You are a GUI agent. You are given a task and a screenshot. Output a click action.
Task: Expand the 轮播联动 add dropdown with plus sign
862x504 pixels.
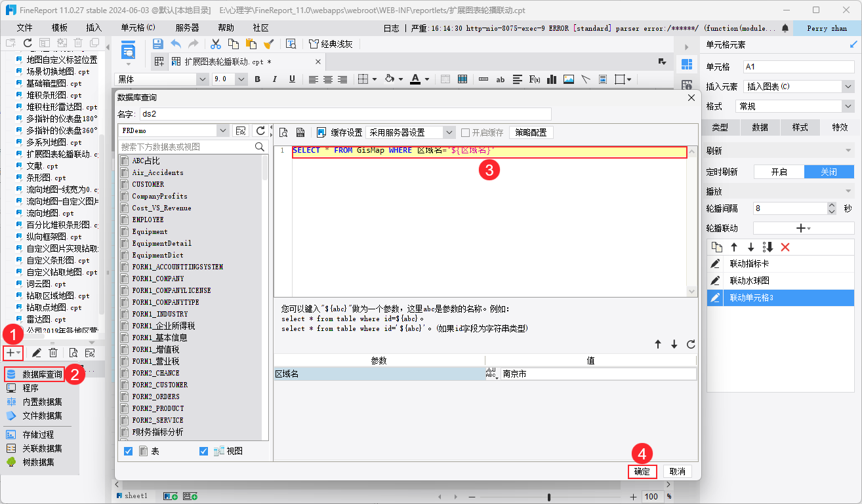[x=804, y=228]
